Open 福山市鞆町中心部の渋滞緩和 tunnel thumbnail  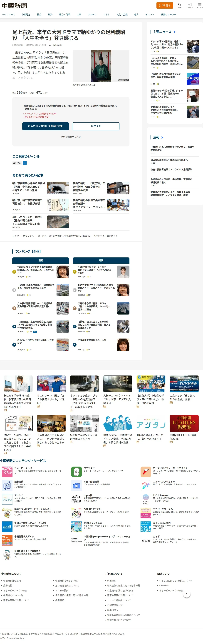point(58,188)
